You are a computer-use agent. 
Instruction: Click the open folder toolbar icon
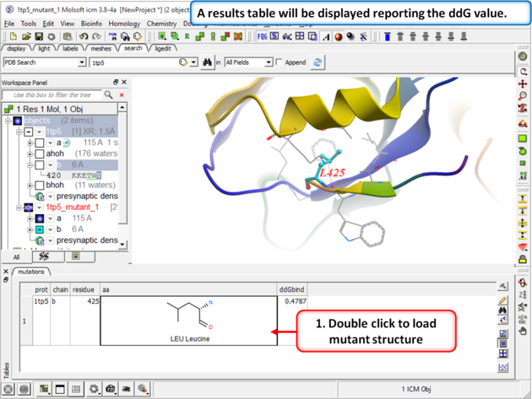[26, 37]
